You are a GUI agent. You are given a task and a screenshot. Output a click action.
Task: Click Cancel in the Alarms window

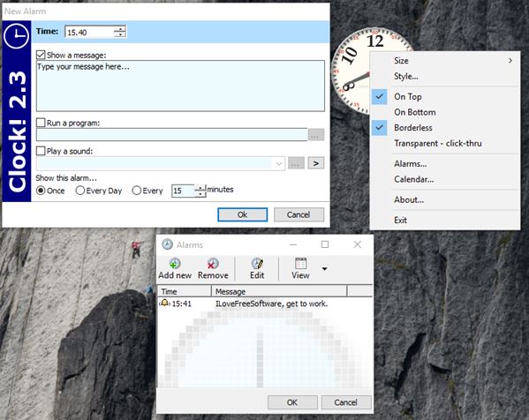tap(346, 402)
